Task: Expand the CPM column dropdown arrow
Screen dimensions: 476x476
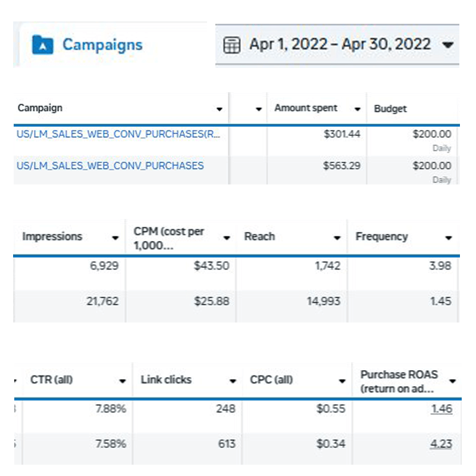Action: click(227, 237)
